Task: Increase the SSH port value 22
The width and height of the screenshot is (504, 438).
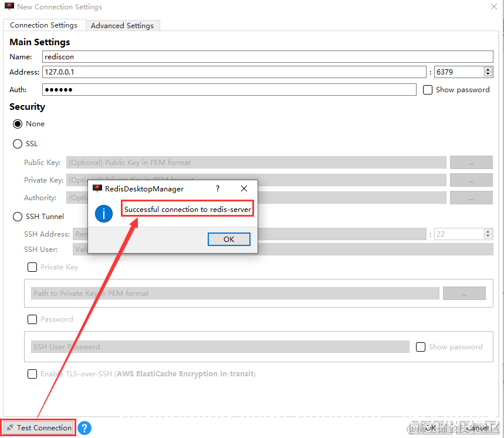Action: click(x=488, y=231)
